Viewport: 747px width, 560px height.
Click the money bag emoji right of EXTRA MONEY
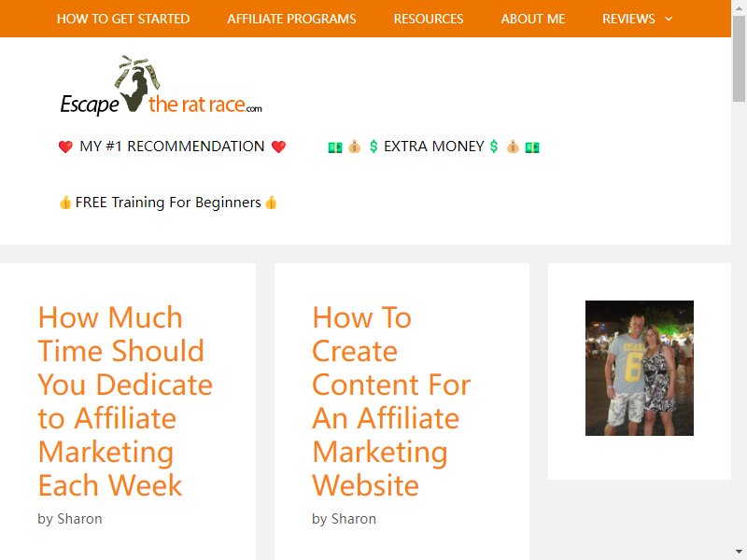513,147
